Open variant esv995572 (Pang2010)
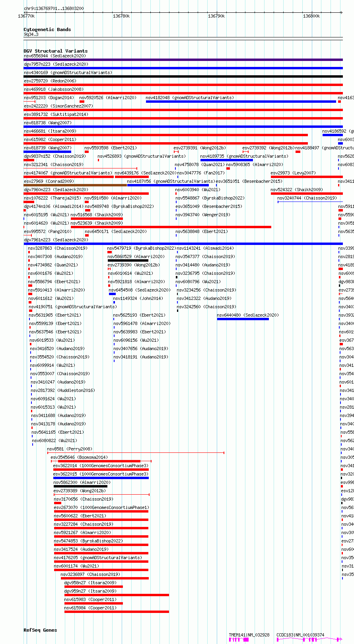Screen dimensions: 354x644 [x=48, y=231]
